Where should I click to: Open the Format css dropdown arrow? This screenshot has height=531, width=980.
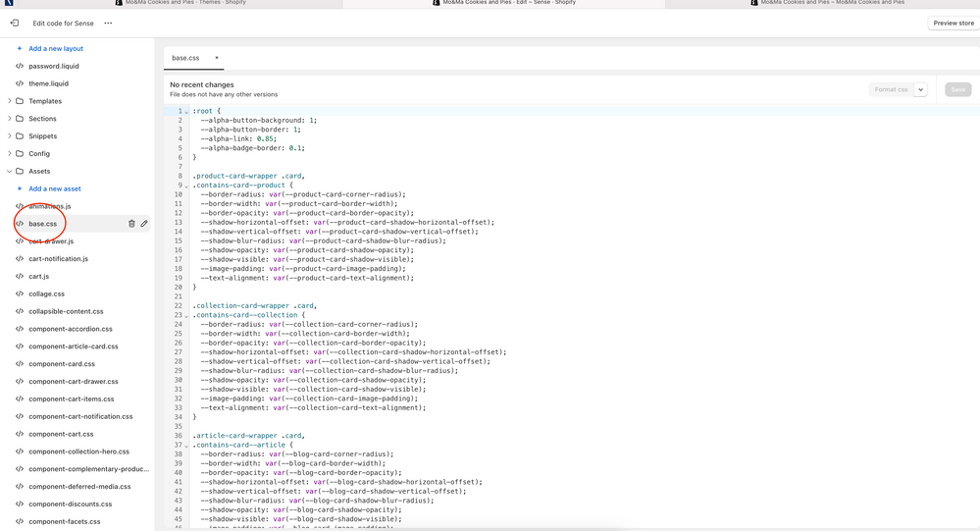pos(920,89)
